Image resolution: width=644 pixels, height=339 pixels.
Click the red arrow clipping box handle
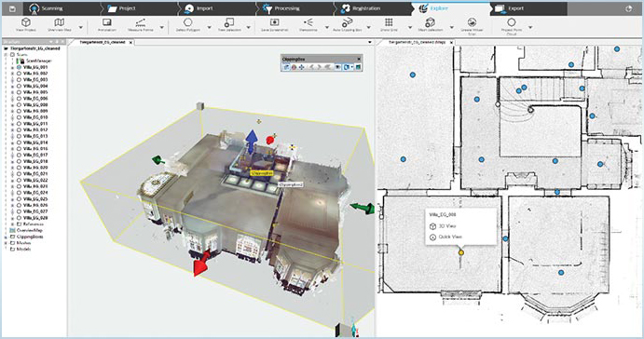pyautogui.click(x=202, y=263)
